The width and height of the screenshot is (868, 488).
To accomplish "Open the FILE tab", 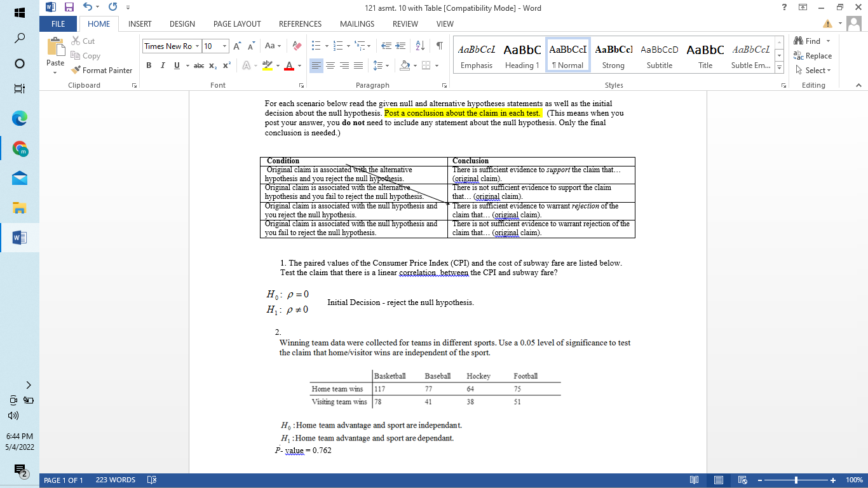I will (x=58, y=24).
